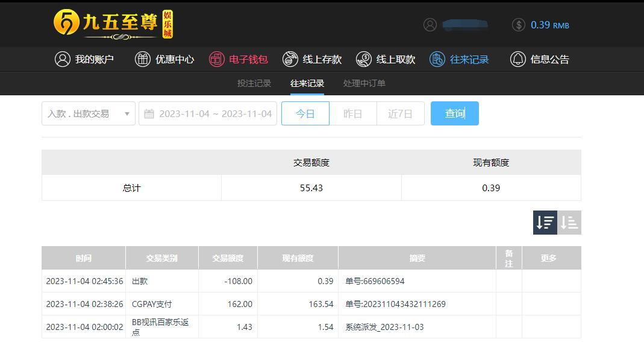Click the 线上存款 deposit icon
The image size is (644, 342).
290,59
